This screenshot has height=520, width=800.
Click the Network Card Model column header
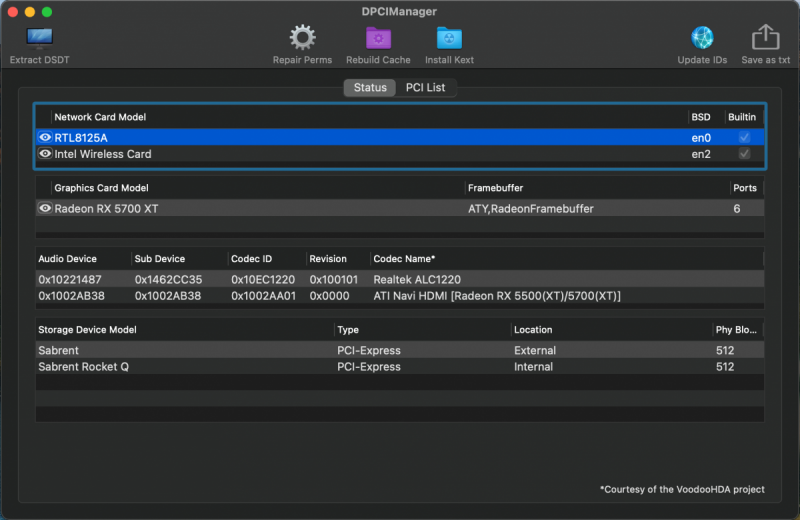(100, 117)
